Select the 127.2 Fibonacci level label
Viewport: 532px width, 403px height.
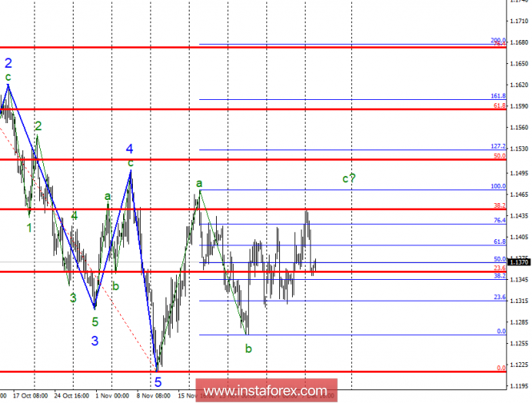(498, 146)
